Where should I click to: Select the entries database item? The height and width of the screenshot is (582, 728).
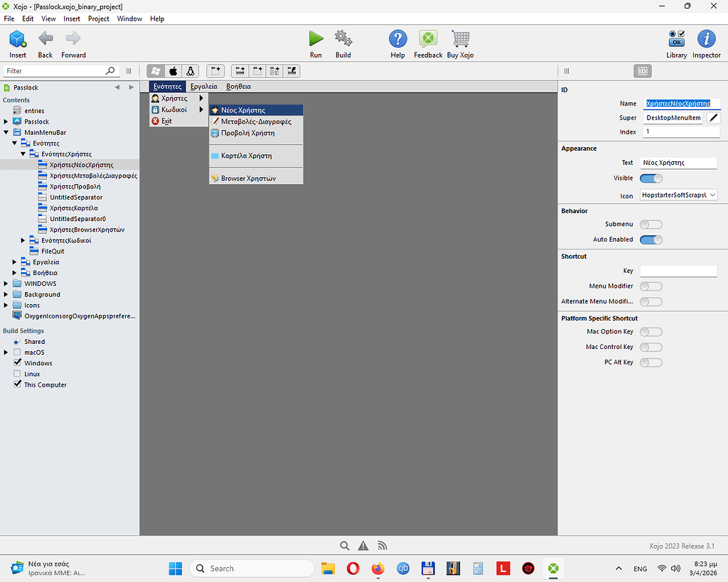click(34, 110)
